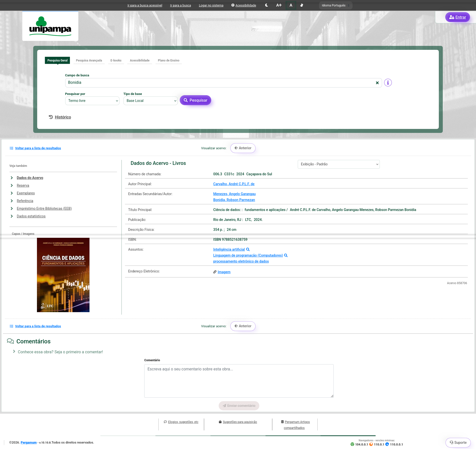Open the Suporte headset button
Image resolution: width=476 pixels, height=449 pixels.
point(458,443)
